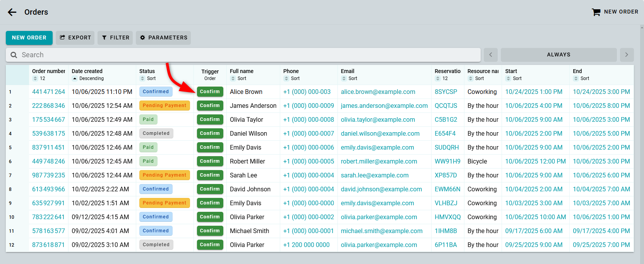
Task: Click the Pending Payment badge for James Anderson
Action: [164, 106]
